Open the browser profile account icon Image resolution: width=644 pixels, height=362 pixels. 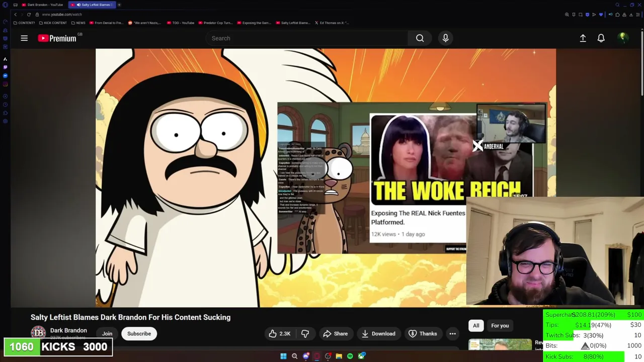click(624, 15)
